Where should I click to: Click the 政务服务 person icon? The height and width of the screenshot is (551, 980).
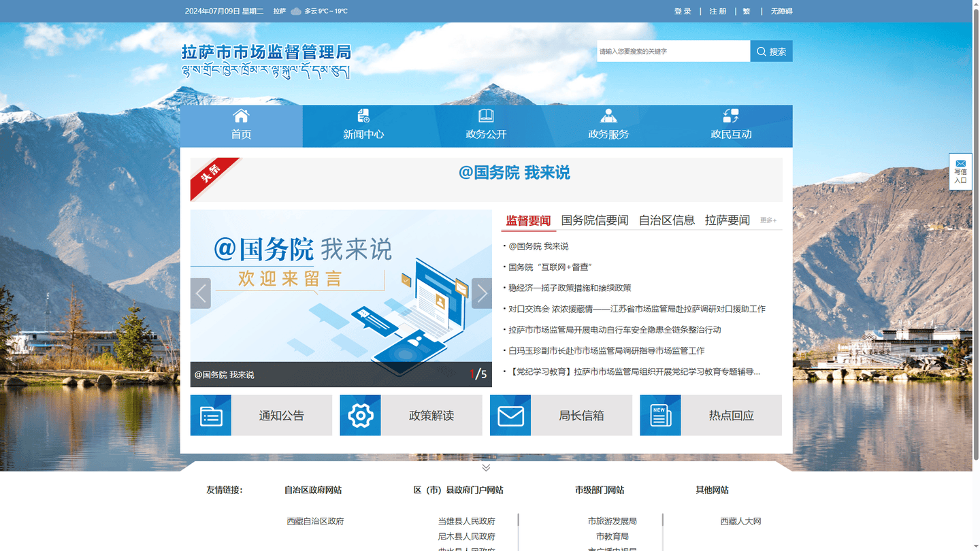point(608,116)
